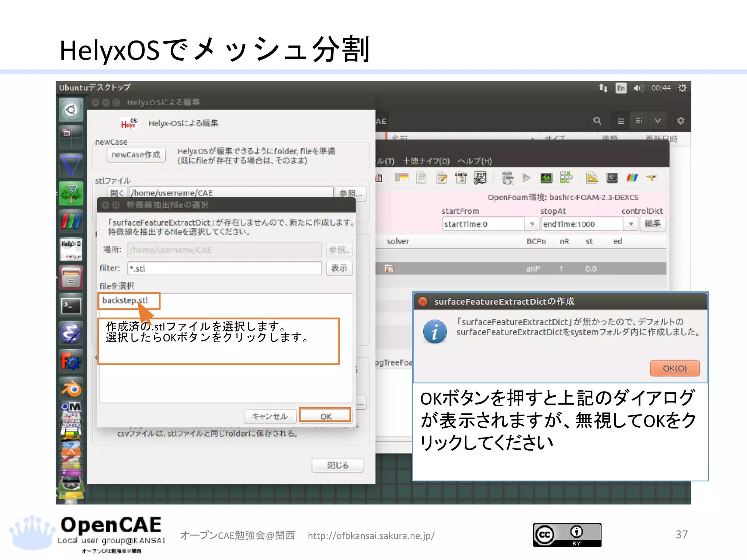This screenshot has width=747, height=560.
Task: Launch Blender from the dock
Action: [71, 389]
